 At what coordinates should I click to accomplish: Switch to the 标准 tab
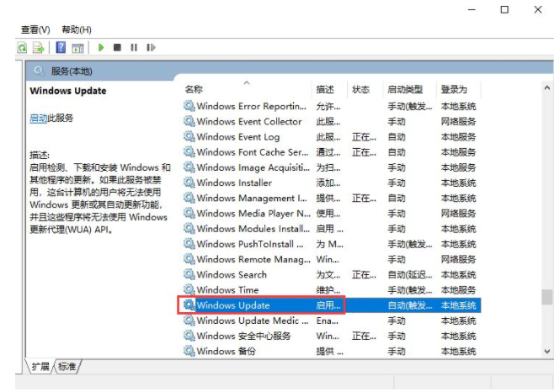[x=67, y=367]
